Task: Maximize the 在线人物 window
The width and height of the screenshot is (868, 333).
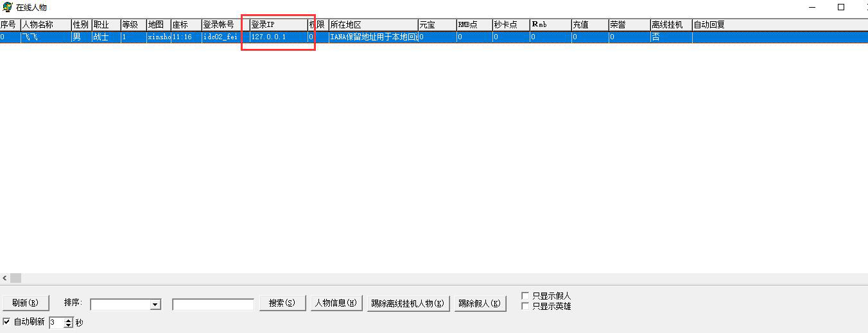Action: click(840, 7)
